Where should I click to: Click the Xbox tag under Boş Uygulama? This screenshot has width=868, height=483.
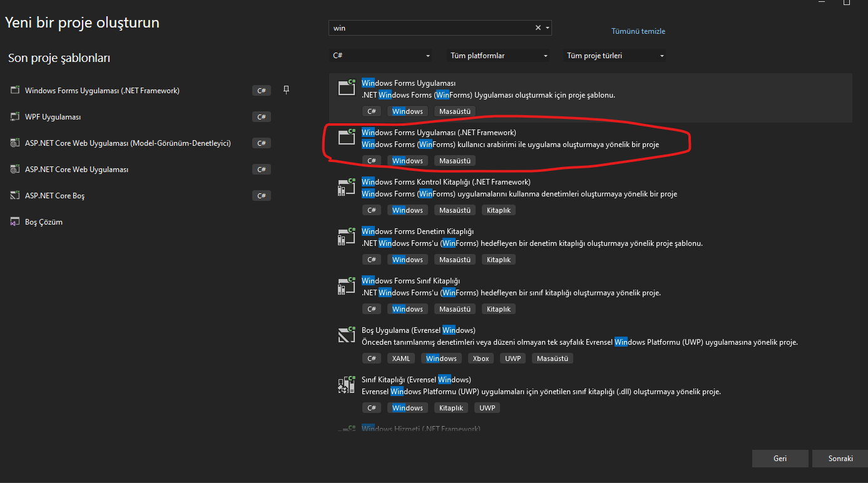[481, 358]
